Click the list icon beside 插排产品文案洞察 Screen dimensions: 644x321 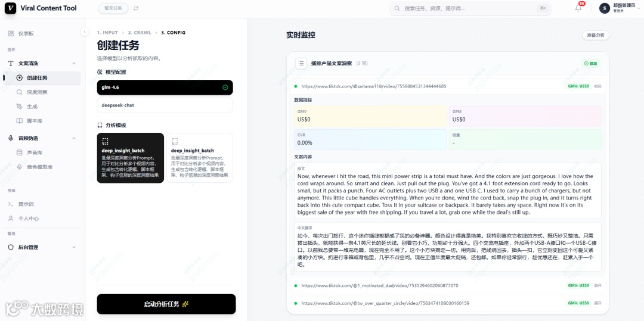pos(301,64)
